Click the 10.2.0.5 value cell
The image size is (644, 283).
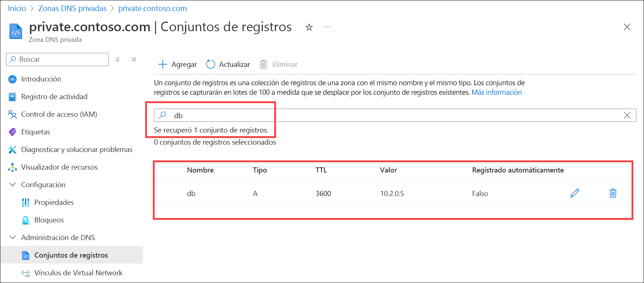click(392, 193)
